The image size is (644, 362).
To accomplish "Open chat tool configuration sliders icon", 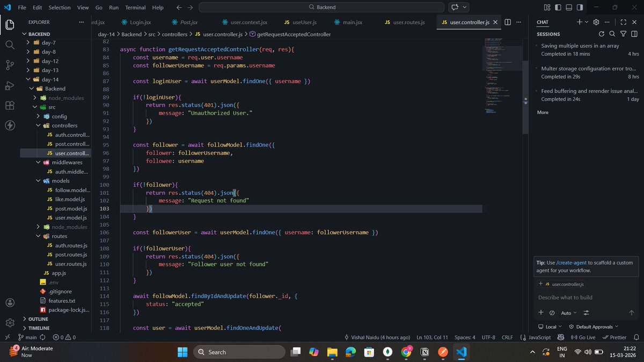I will (x=586, y=313).
